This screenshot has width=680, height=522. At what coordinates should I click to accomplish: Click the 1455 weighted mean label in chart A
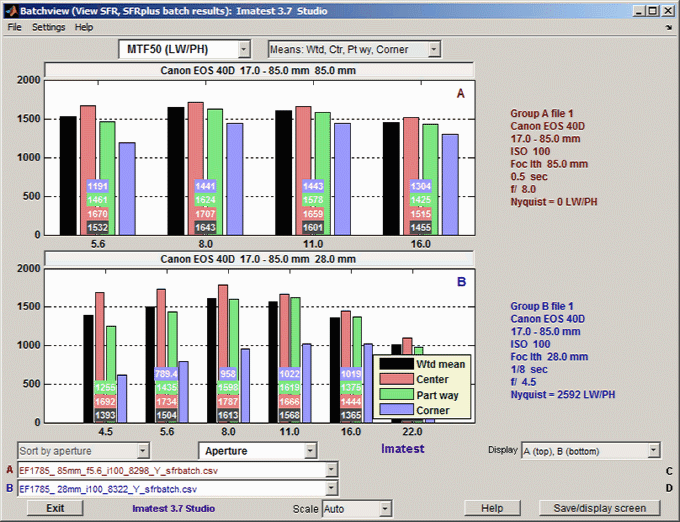pos(420,227)
